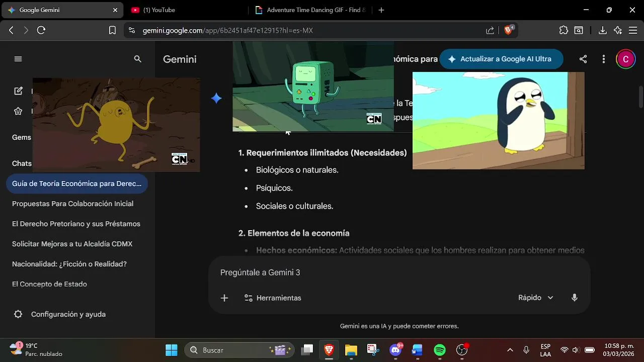Toggle the browser sidebar panel icon

(x=579, y=30)
